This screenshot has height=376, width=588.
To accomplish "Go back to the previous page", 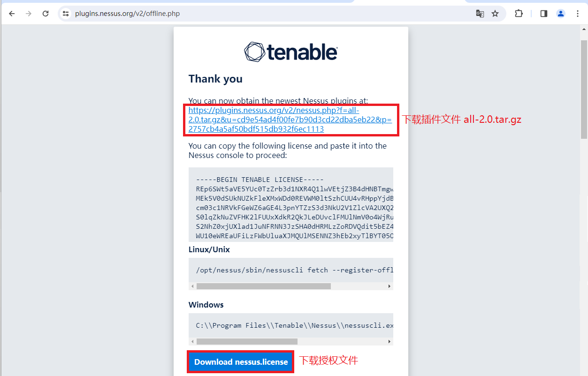I will 12,14.
